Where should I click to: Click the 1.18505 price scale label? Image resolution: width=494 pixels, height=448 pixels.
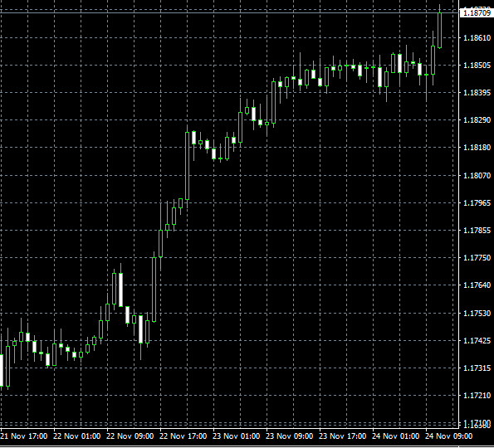[x=477, y=66]
